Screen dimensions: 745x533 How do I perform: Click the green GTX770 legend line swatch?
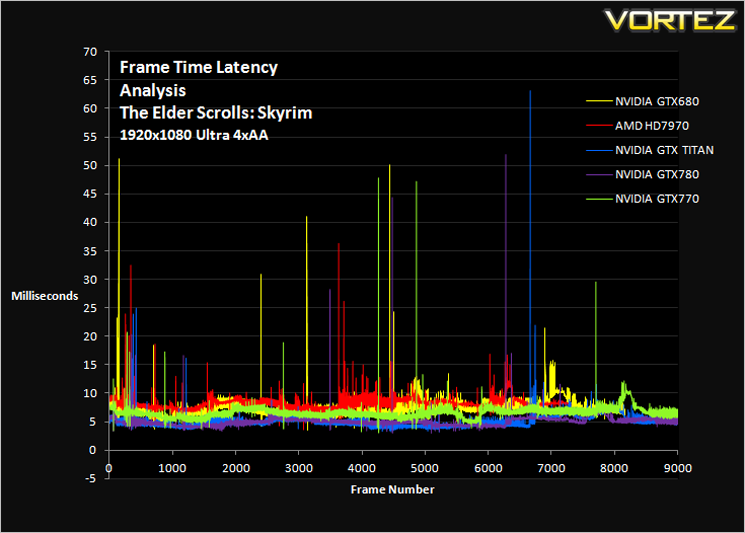click(599, 199)
